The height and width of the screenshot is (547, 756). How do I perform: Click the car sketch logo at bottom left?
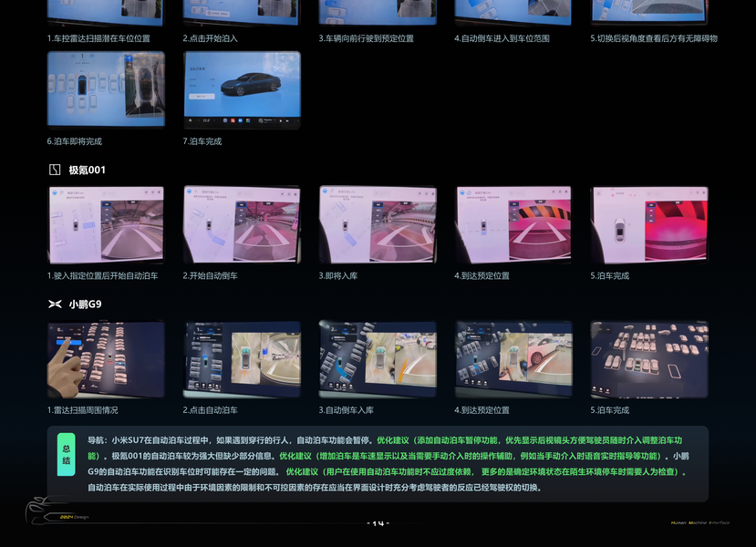[45, 511]
